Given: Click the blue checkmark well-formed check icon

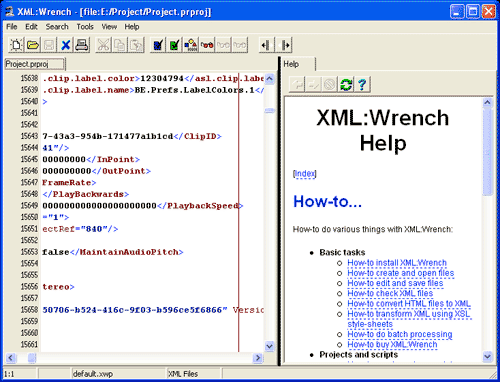Looking at the screenshot, I should pos(158,45).
